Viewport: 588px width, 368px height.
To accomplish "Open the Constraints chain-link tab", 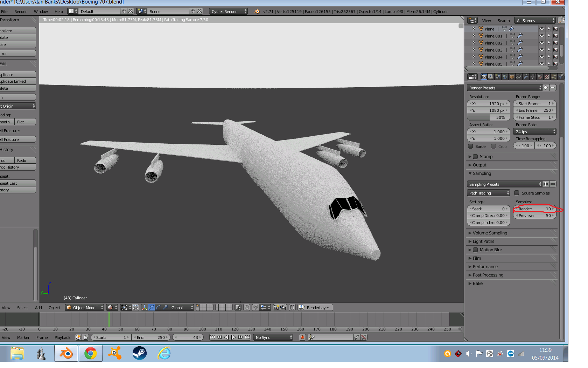I will tap(519, 77).
